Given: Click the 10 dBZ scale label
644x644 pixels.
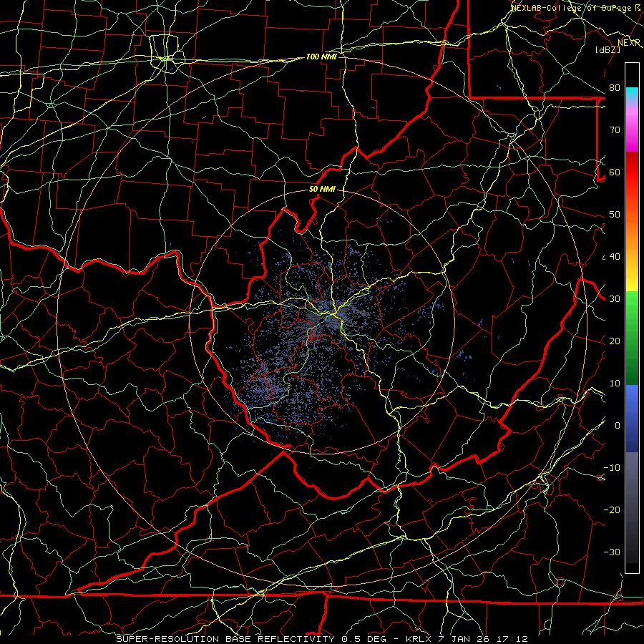Looking at the screenshot, I should pyautogui.click(x=615, y=384).
